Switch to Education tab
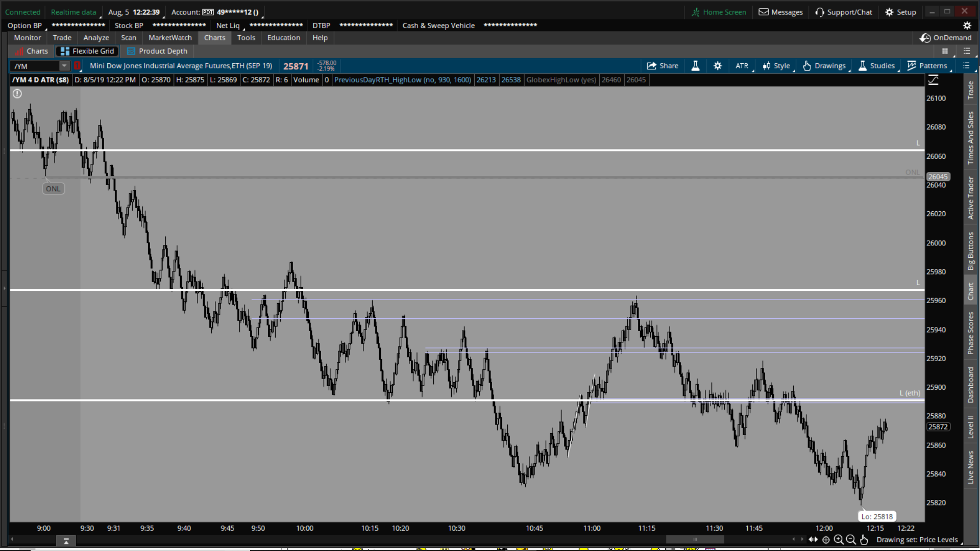 pos(284,38)
